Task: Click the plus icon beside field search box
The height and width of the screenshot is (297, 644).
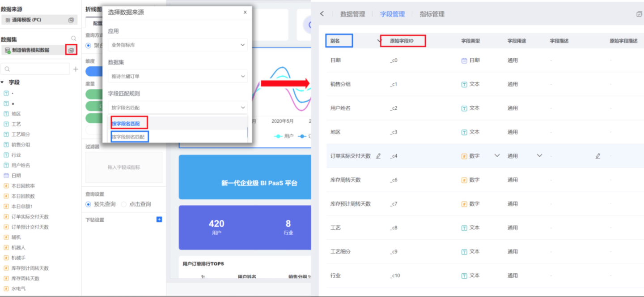Action: point(76,69)
